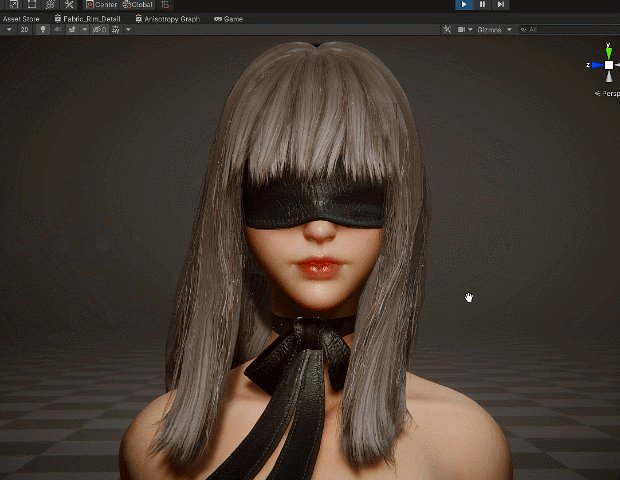Click the gizmo center cube
Viewport: 620px width, 480px height.
(609, 65)
